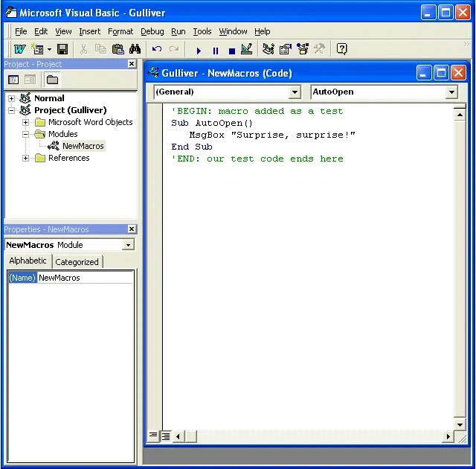Screen dimensions: 476x469
Task: Expand the Normal project node
Action: click(12, 98)
